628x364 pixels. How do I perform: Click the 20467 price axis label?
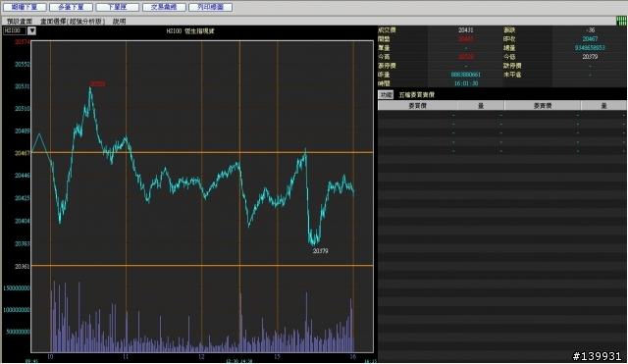(22, 153)
